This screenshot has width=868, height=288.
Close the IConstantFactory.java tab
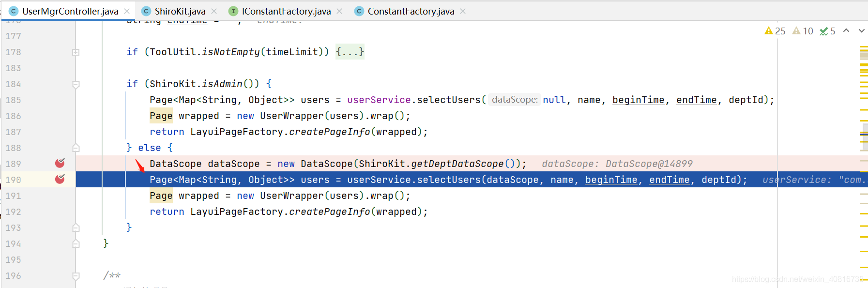(339, 11)
